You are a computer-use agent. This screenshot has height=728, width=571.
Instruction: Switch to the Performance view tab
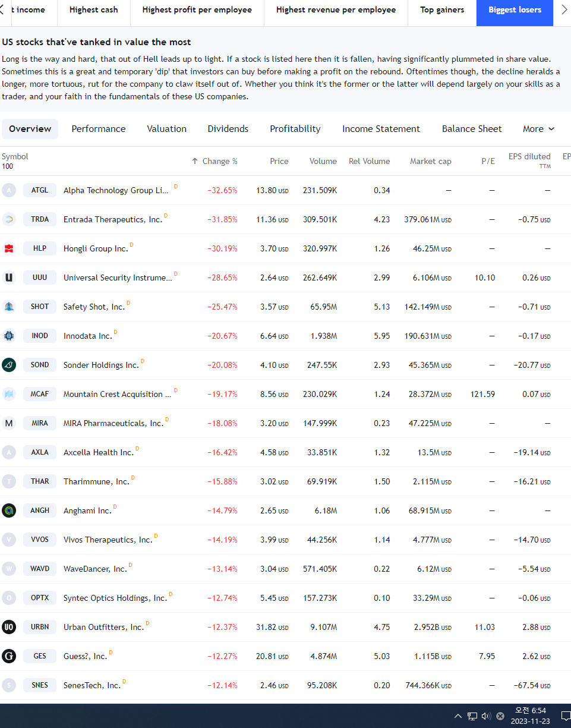pos(99,129)
